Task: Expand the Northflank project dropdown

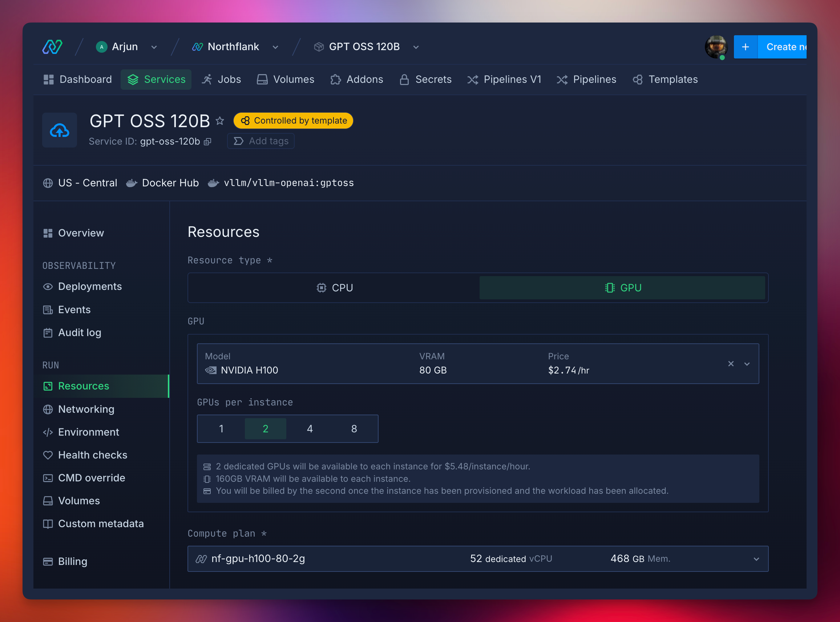Action: click(275, 47)
